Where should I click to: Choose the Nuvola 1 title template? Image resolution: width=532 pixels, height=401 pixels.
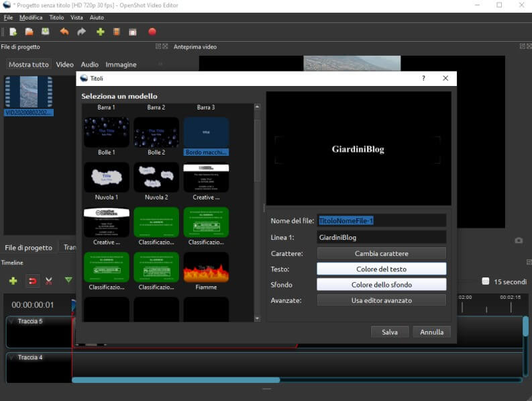107,181
